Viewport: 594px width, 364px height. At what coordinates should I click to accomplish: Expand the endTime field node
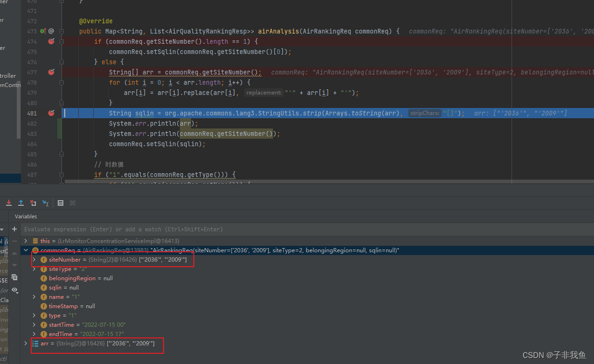pos(34,334)
